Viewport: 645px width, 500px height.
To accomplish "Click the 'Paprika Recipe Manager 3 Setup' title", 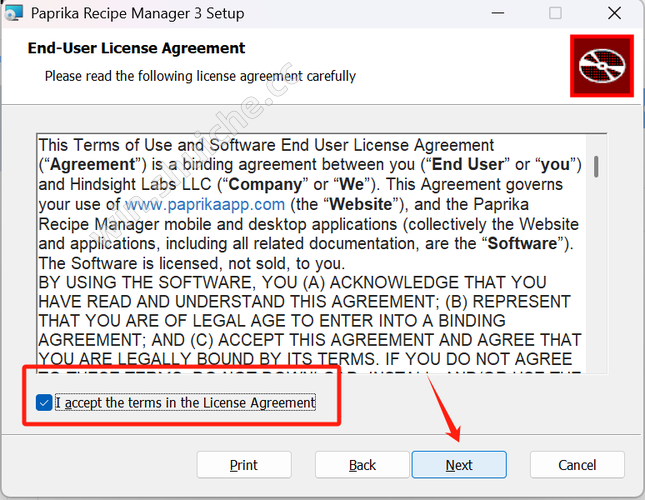I will coord(137,13).
